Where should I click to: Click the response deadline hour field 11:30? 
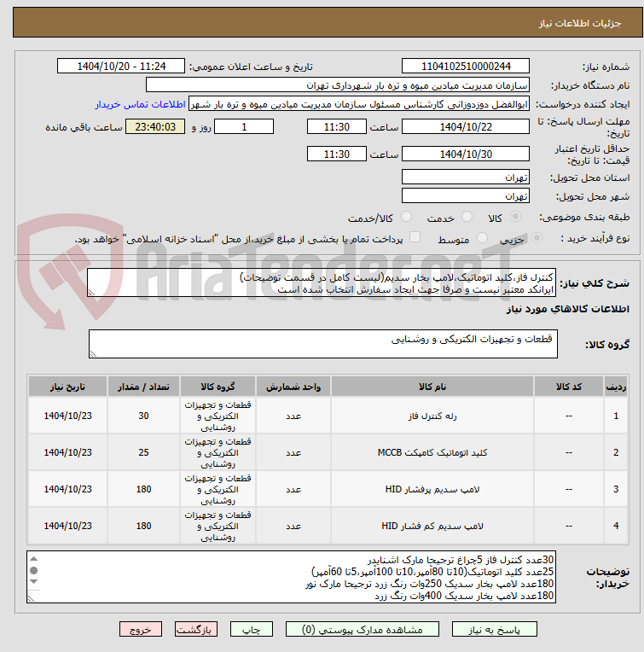[337, 127]
